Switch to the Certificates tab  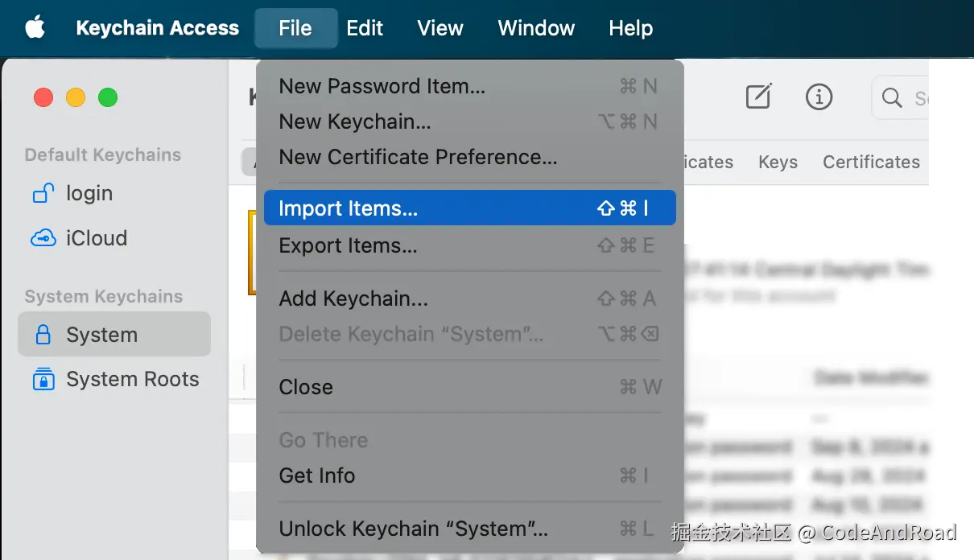[871, 162]
